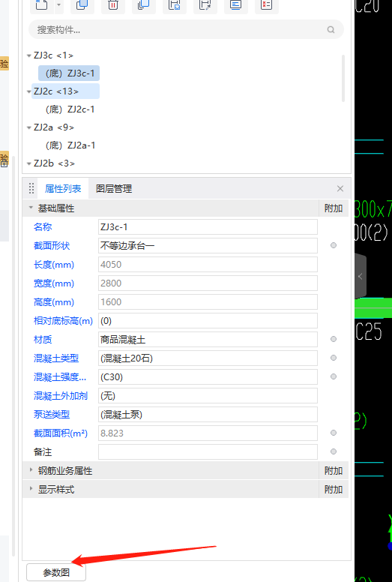Click the 高度(mm) value 1600
The width and height of the screenshot is (392, 582).
[x=208, y=301]
